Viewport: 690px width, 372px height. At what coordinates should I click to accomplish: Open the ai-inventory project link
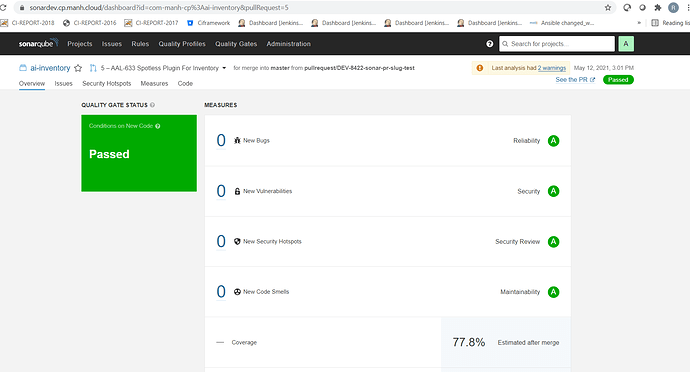50,68
